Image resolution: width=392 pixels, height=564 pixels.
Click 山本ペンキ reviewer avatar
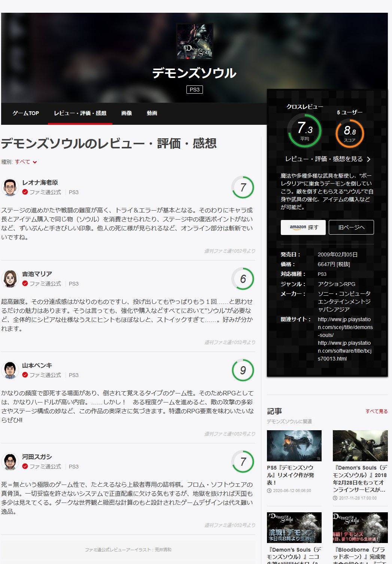pos(10,370)
